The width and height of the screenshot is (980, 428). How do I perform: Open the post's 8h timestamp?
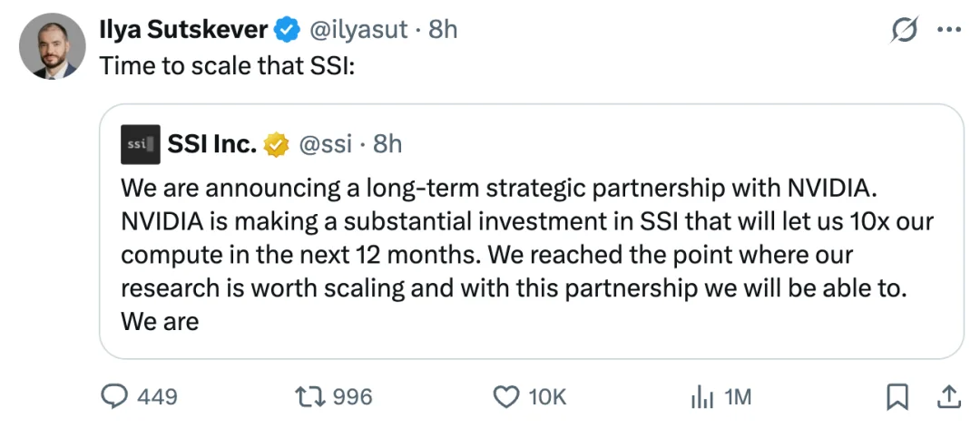(x=443, y=30)
